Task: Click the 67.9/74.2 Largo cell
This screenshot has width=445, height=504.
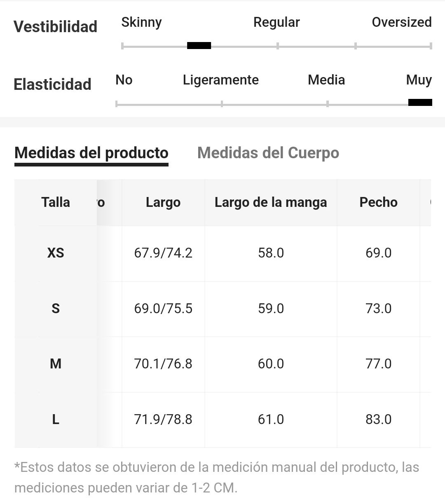Action: click(x=163, y=253)
